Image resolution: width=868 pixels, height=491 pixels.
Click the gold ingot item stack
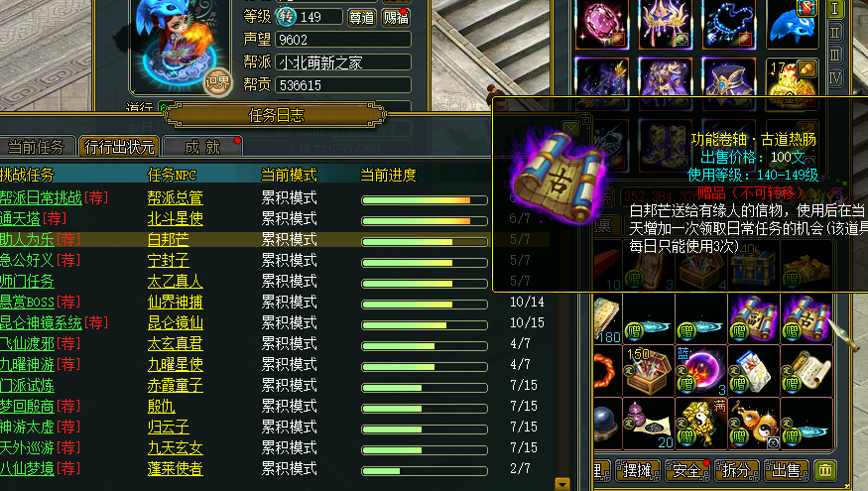pos(792,80)
